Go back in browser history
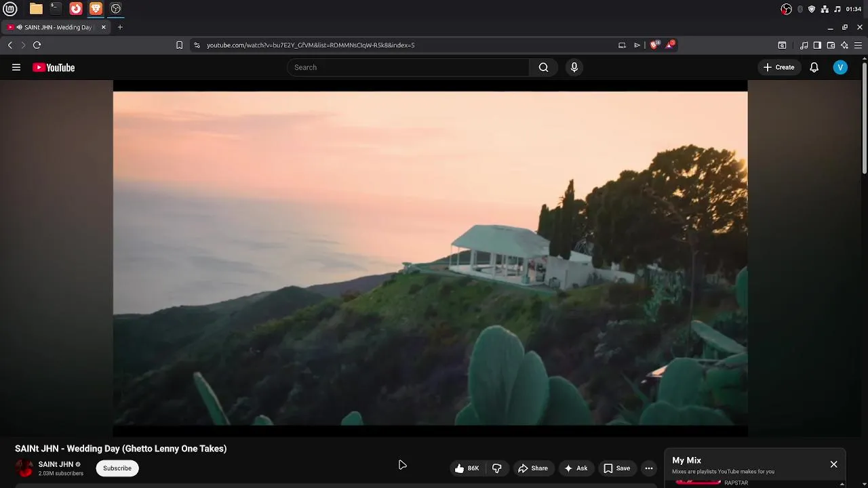This screenshot has height=488, width=868. 10,45
